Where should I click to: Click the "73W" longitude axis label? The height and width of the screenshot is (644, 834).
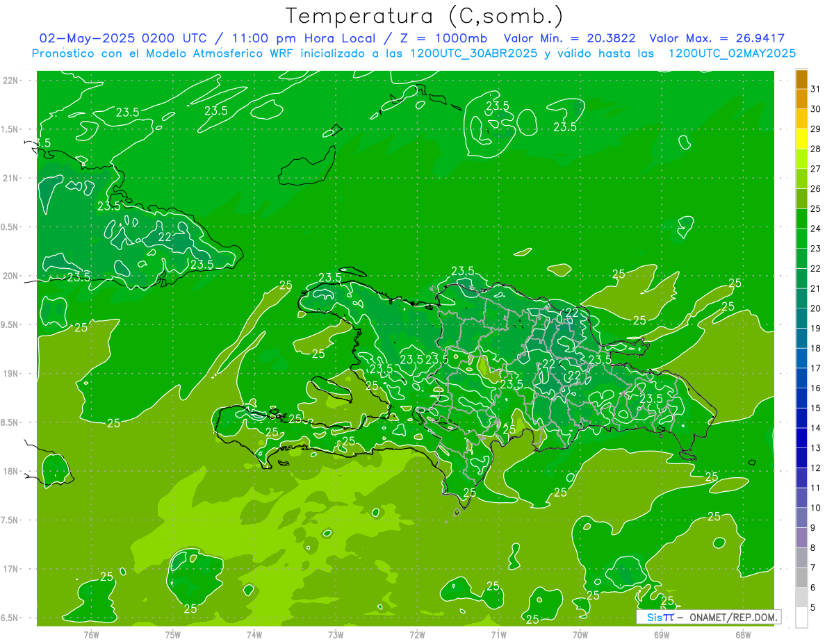(x=335, y=634)
